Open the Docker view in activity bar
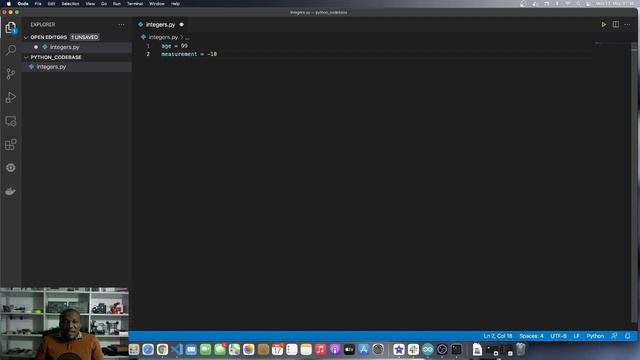640x360 pixels. pyautogui.click(x=11, y=191)
